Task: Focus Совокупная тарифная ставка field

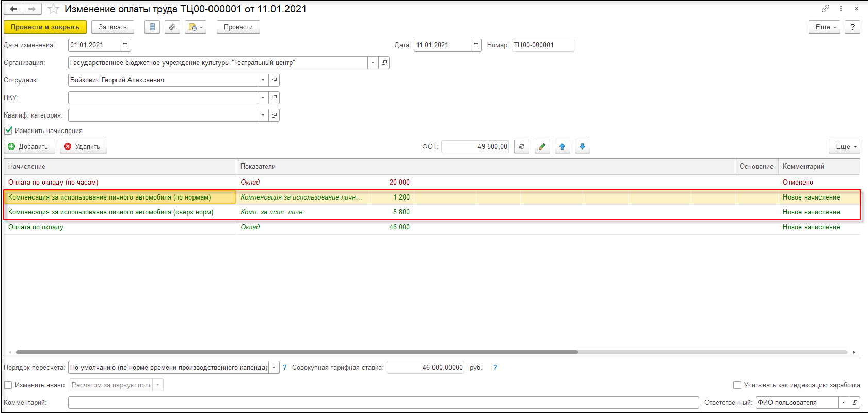Action: pyautogui.click(x=425, y=367)
